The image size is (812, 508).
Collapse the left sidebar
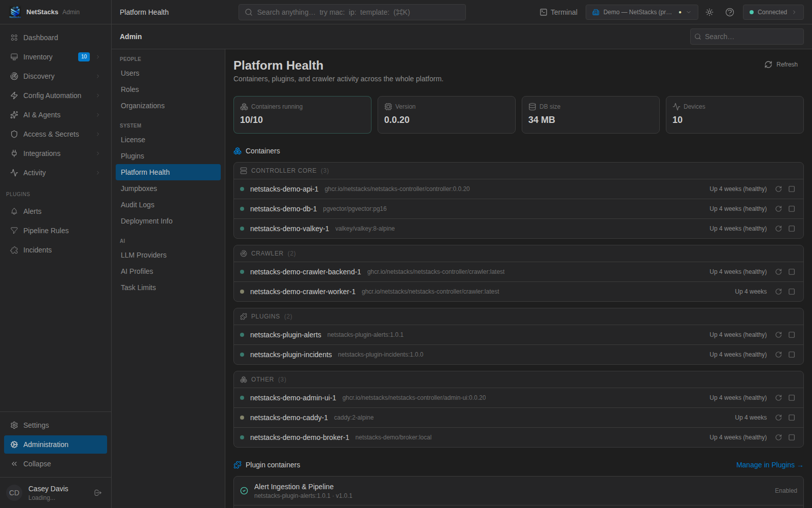[55, 464]
